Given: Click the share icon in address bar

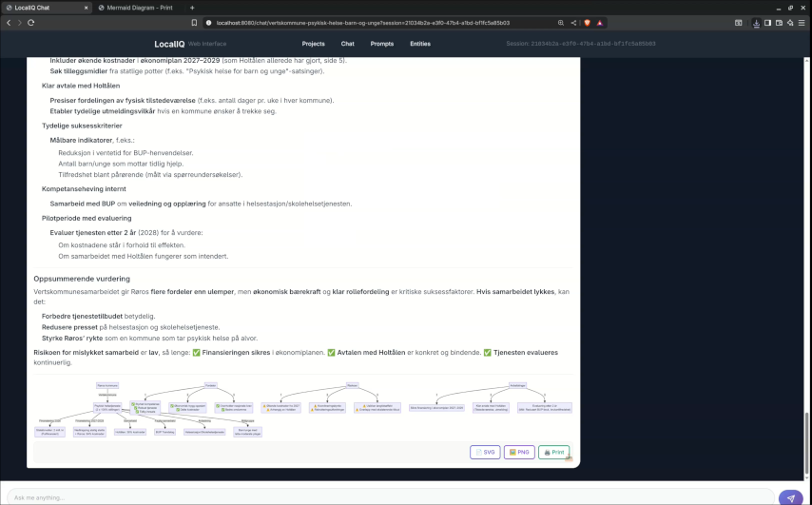Looking at the screenshot, I should (x=573, y=22).
